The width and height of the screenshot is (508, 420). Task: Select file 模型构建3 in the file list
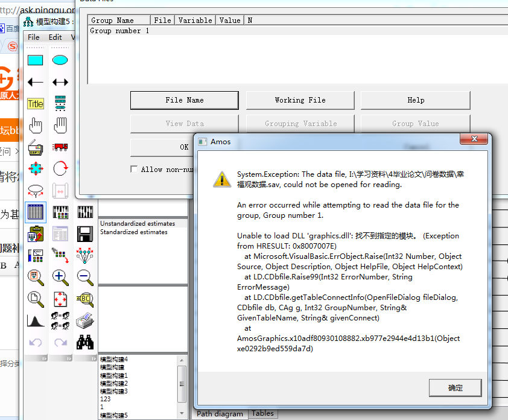pos(114,391)
